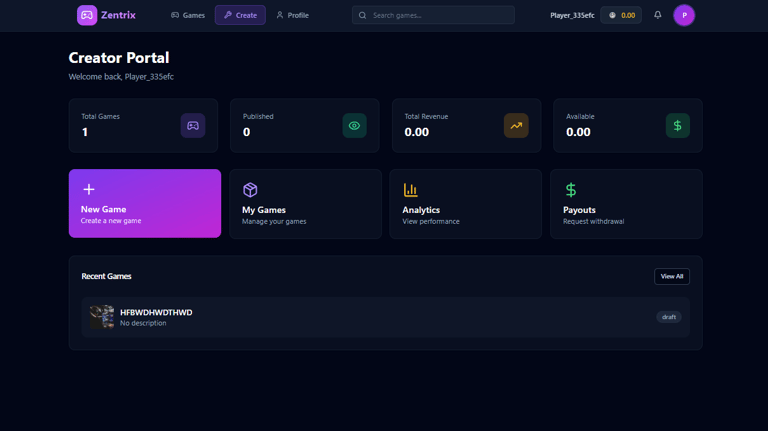Focus the Search games input field
The width and height of the screenshot is (768, 431).
point(433,15)
